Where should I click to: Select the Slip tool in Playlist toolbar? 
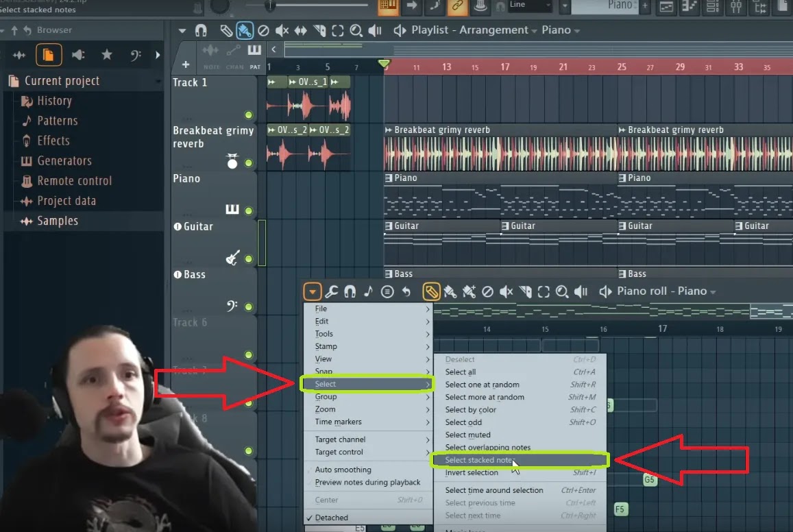point(300,30)
